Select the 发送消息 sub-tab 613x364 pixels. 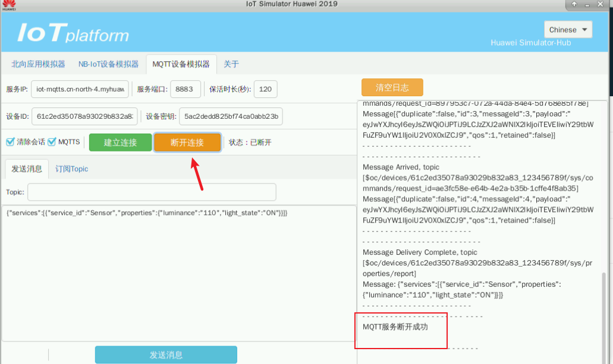point(27,169)
